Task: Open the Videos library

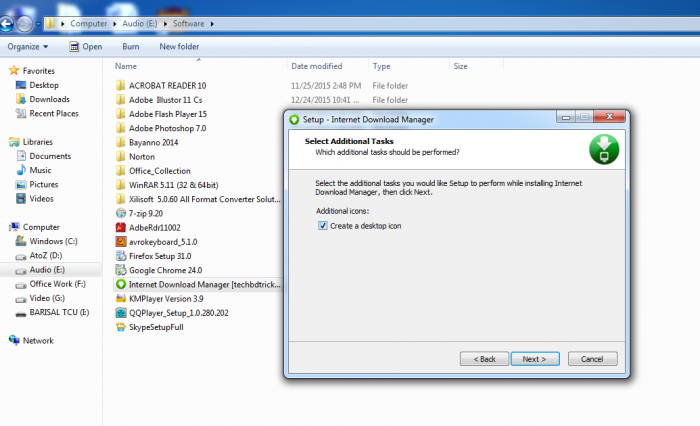Action: 42,199
